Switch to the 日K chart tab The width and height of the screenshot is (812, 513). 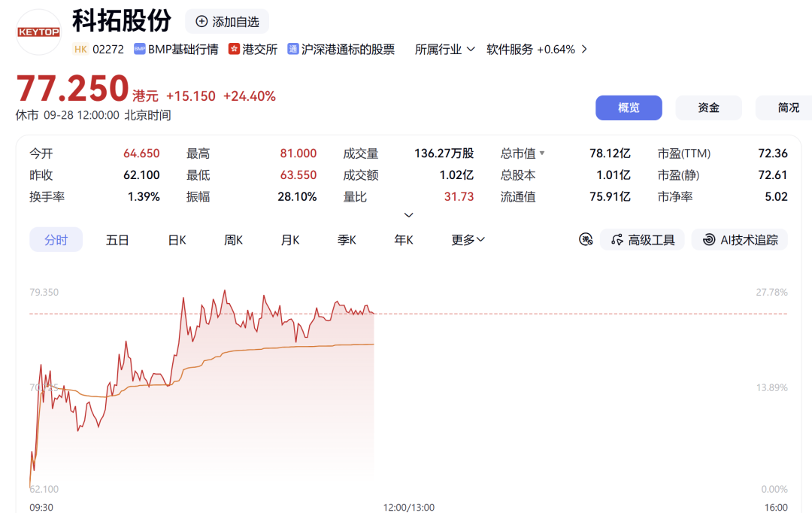click(x=177, y=240)
